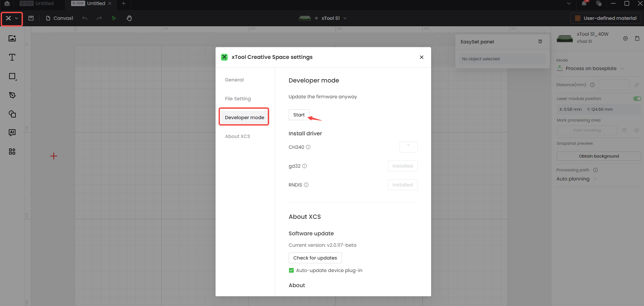The width and height of the screenshot is (644, 306).
Task: Uncheck Auto-update device plug-in
Action: 291,270
